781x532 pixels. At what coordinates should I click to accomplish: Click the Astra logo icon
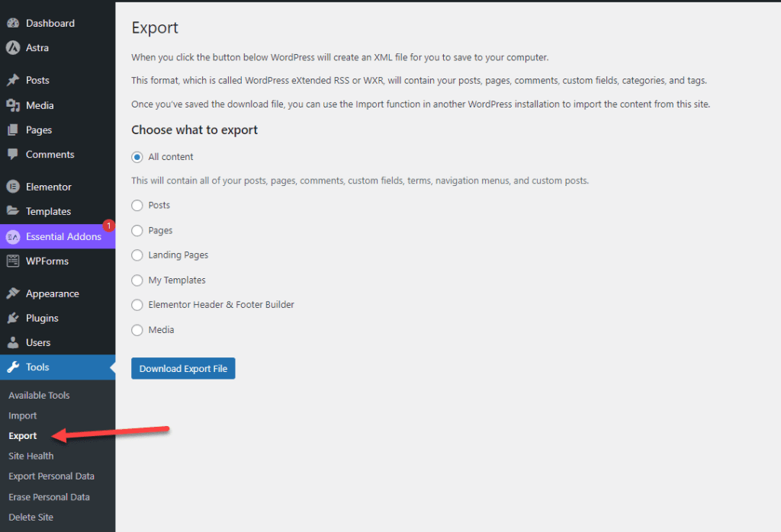13,47
